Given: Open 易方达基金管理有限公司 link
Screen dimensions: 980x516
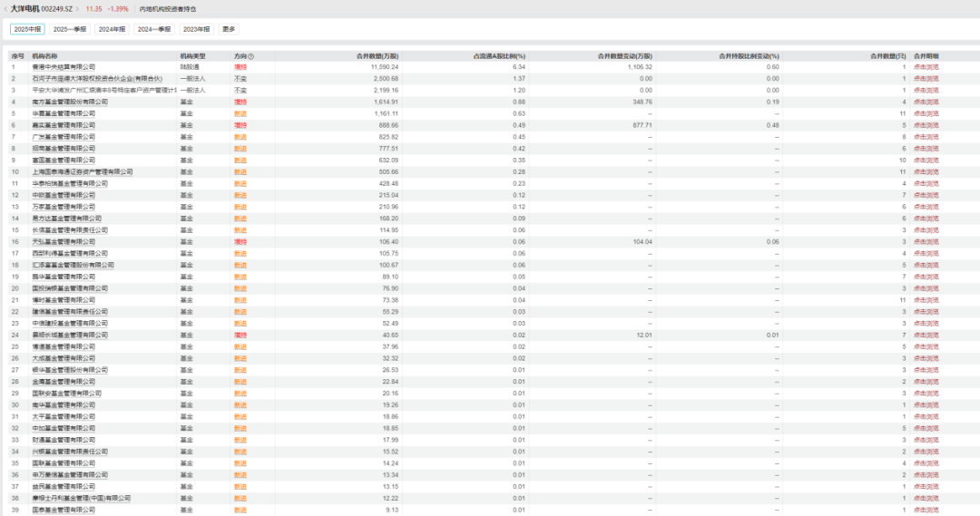Looking at the screenshot, I should click(67, 219).
